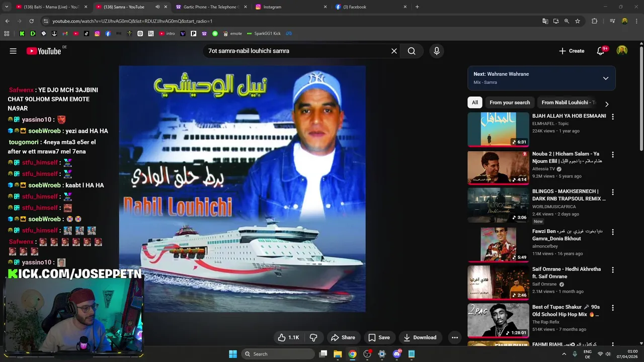Open the YouTube hamburger guide menu
644x362 pixels.
13,51
